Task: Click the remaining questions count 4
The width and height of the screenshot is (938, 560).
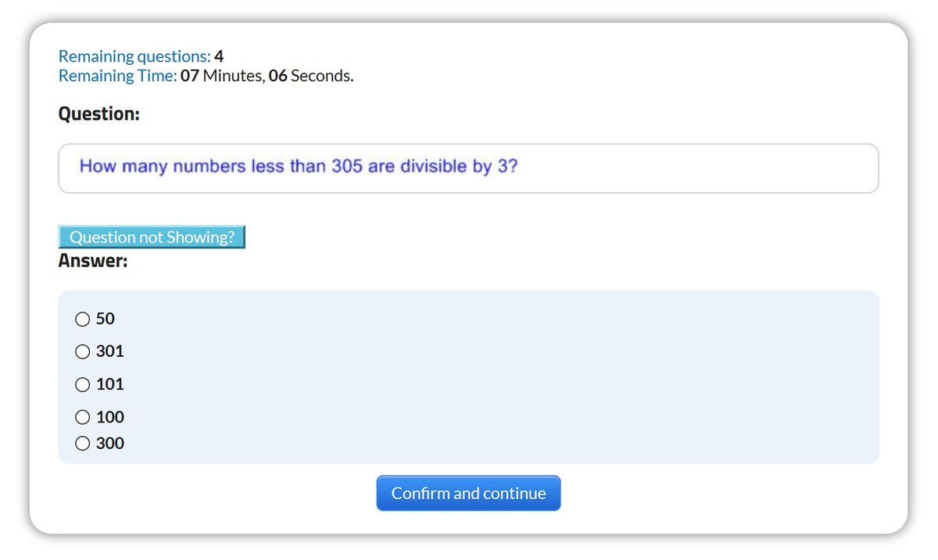Action: tap(219, 56)
